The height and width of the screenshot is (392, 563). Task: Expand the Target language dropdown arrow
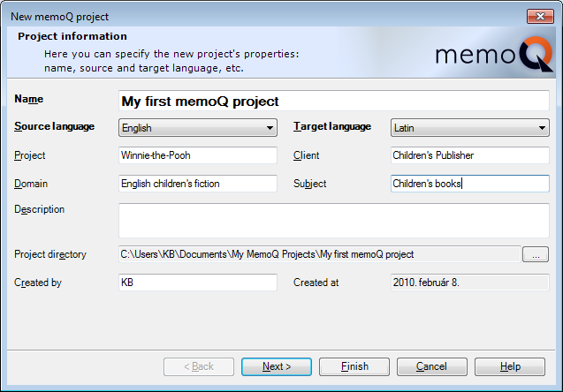pyautogui.click(x=542, y=128)
